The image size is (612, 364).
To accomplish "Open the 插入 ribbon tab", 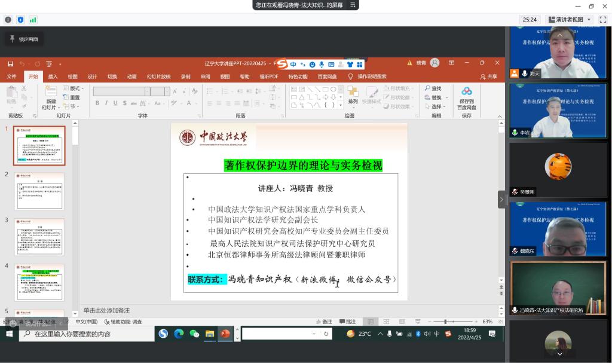I will coord(53,77).
